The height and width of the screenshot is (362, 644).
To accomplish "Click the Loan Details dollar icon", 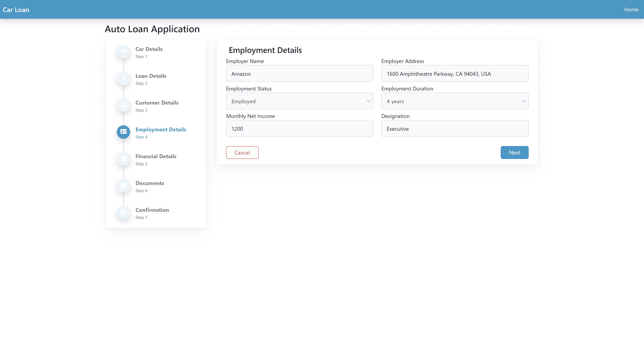I will (x=123, y=78).
